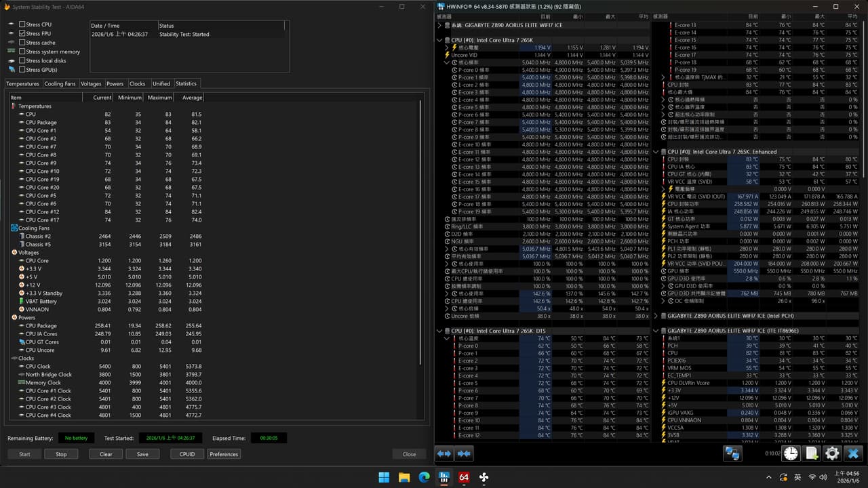Collapse CPU [#0] 265K: DTS sensor group
868x488 pixels.
point(439,331)
